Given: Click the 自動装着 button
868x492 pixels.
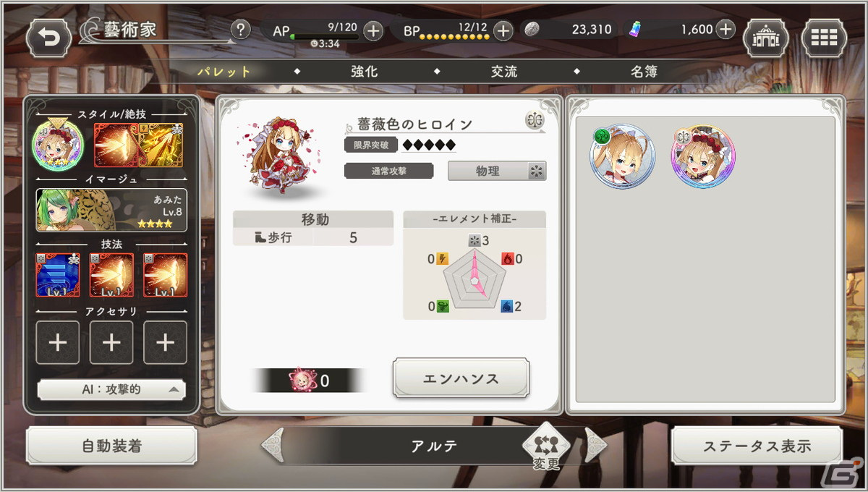Looking at the screenshot, I should pyautogui.click(x=111, y=446).
